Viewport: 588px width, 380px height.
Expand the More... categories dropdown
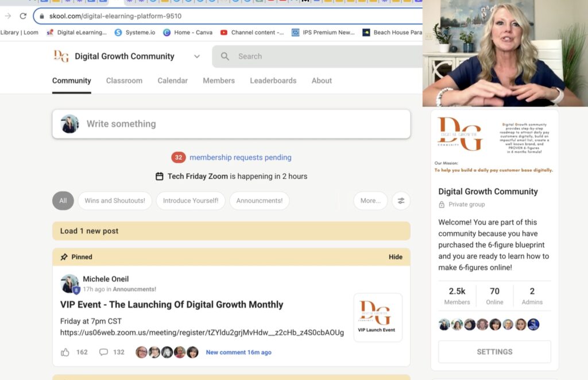[370, 201]
